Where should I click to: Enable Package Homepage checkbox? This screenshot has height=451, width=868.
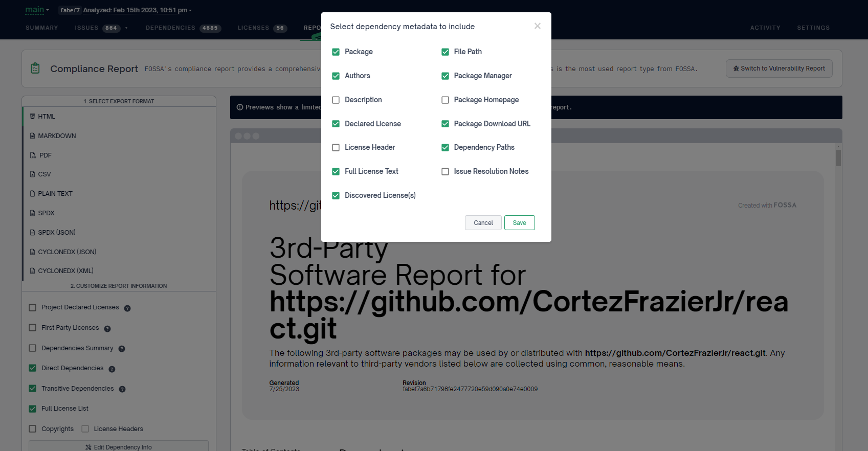(445, 100)
